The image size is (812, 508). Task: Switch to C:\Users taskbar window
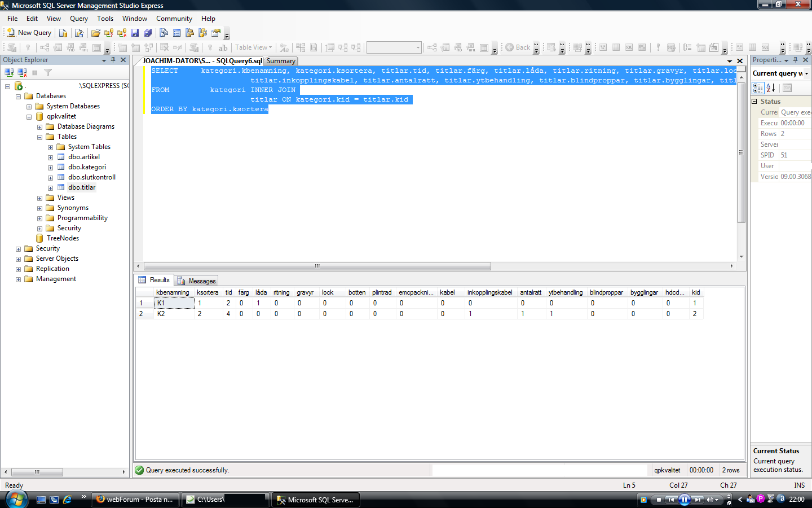coord(225,500)
